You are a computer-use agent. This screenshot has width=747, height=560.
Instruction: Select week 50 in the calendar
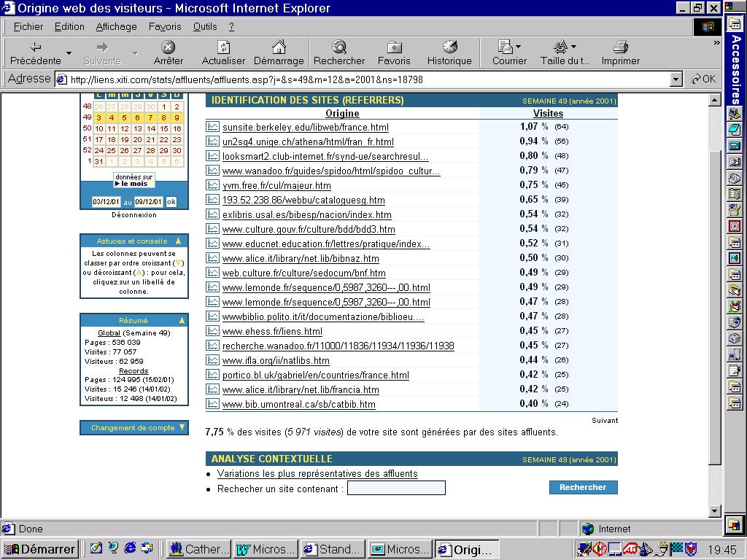(87, 128)
